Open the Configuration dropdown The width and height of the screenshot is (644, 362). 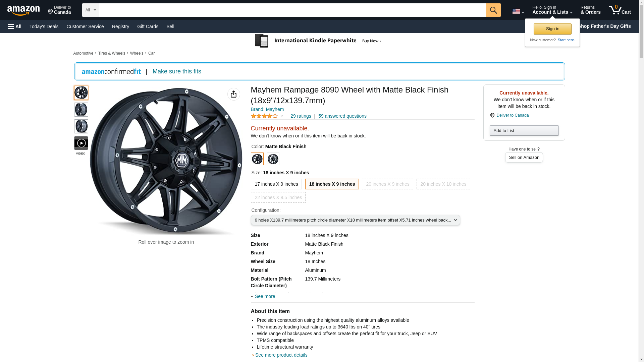click(355, 220)
